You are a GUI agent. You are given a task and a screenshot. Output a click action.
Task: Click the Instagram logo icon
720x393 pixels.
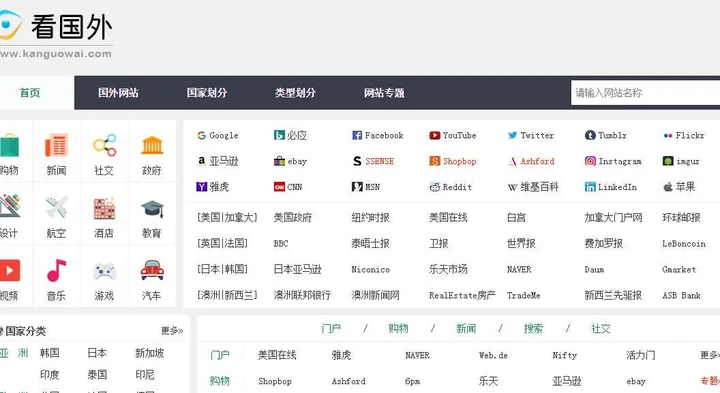tap(590, 161)
